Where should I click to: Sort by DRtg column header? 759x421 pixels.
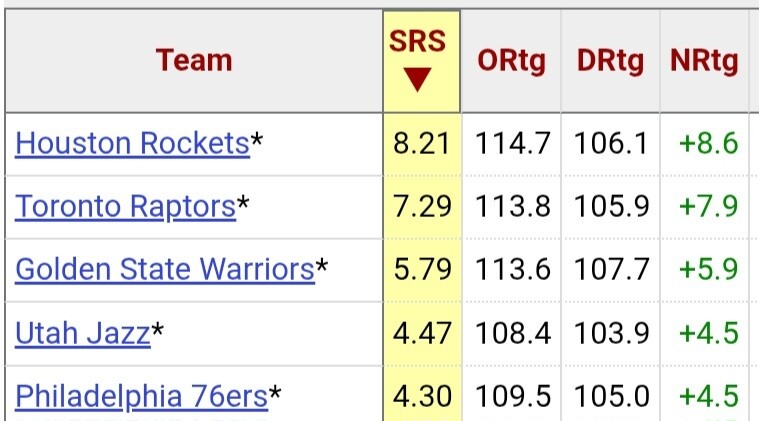[x=610, y=61]
